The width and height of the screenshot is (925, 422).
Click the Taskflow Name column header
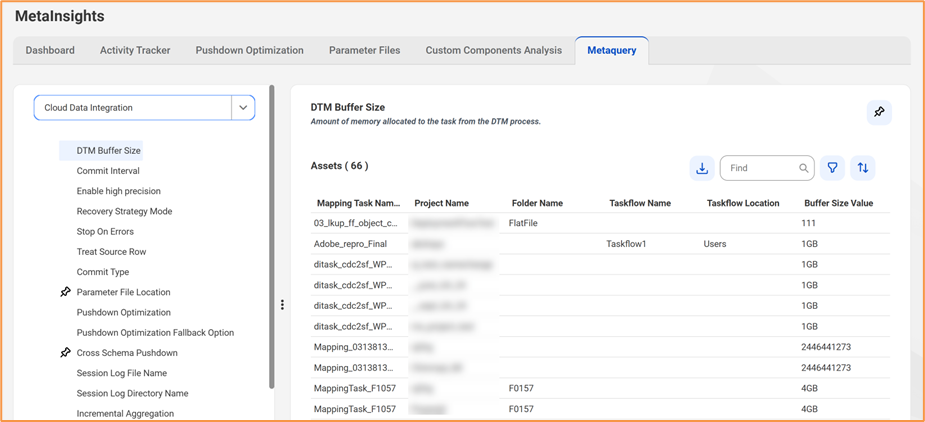(x=640, y=203)
